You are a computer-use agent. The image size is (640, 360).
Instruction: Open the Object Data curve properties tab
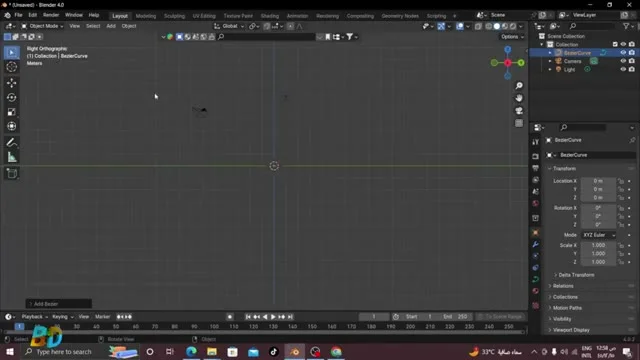tap(536, 279)
